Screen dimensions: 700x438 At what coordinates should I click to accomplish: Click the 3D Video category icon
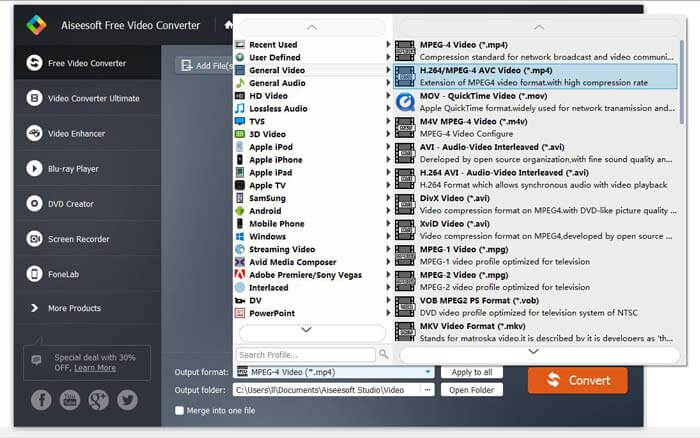click(240, 134)
